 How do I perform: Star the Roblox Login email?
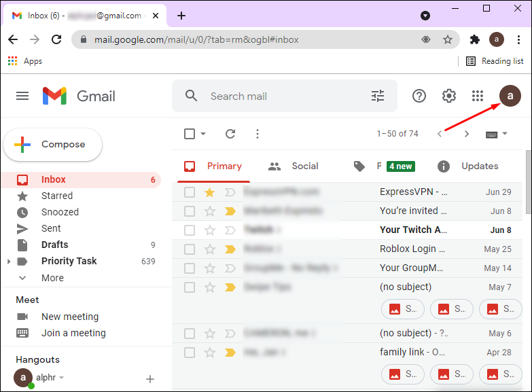210,249
